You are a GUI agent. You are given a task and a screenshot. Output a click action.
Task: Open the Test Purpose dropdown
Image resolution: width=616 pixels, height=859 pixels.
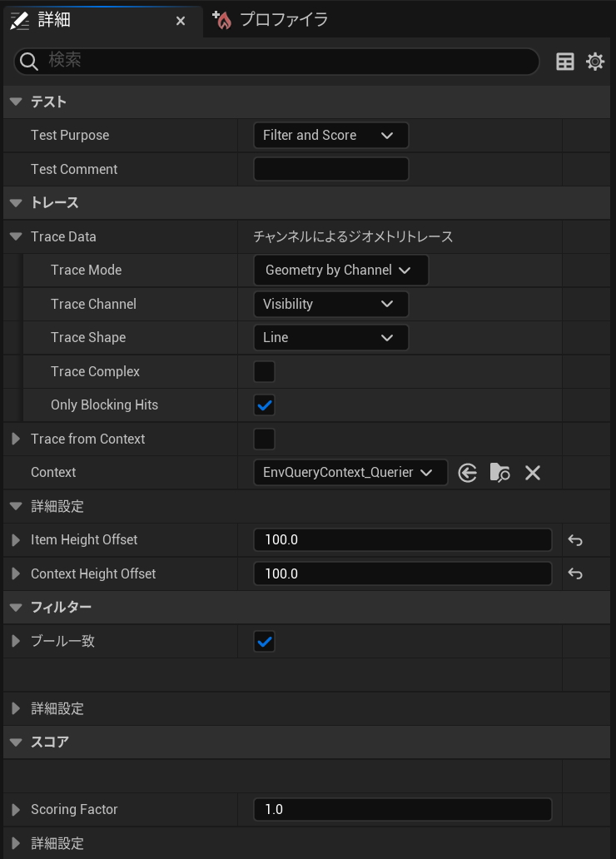(330, 136)
